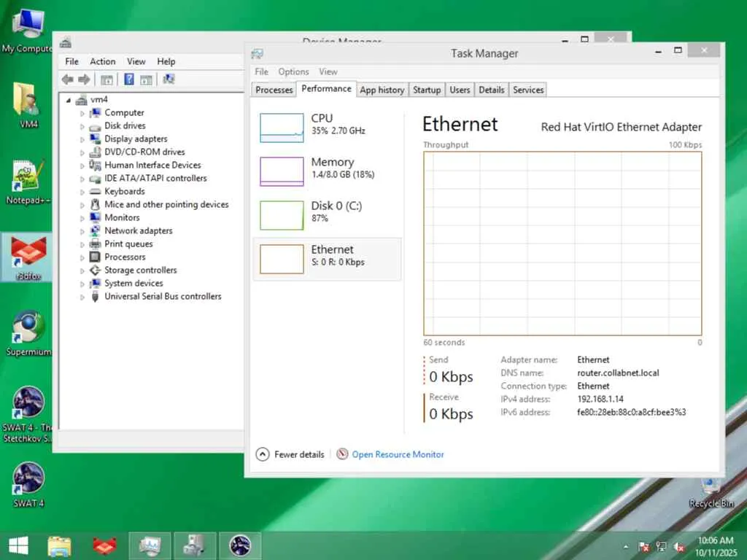Expand Universal Serial Bus controllers node
The height and width of the screenshot is (560, 747).
82,297
